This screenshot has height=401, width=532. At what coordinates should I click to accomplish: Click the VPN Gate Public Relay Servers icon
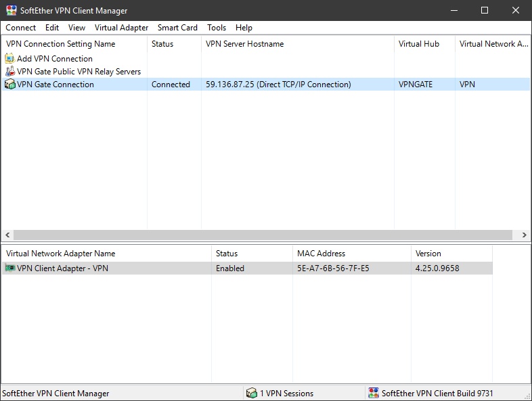click(x=10, y=71)
